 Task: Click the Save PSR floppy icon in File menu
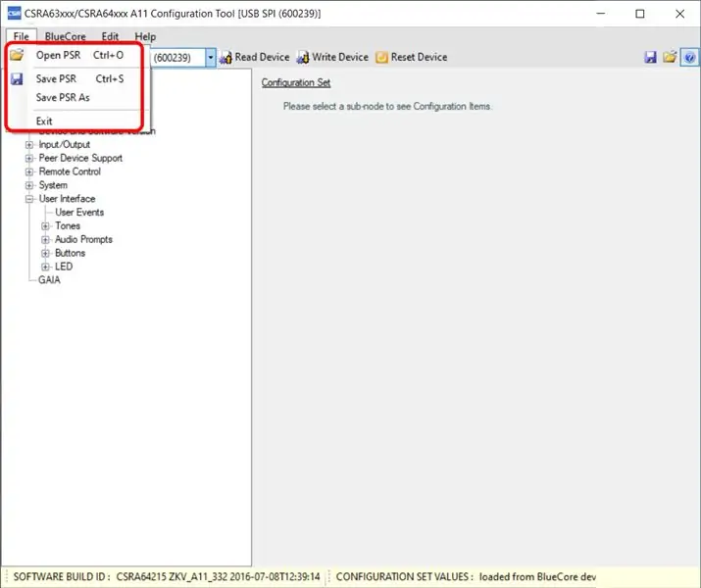click(x=17, y=79)
